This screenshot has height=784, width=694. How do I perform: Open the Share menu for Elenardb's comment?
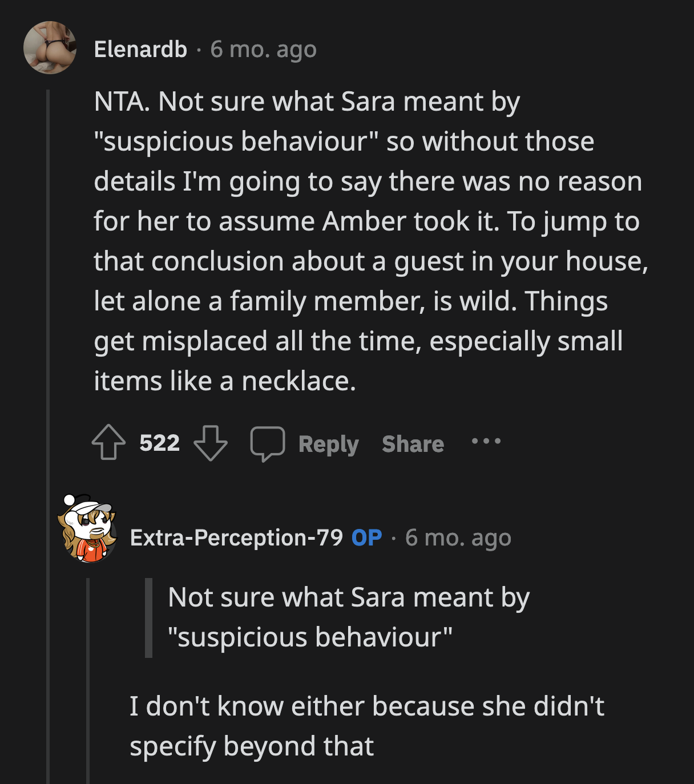[413, 443]
